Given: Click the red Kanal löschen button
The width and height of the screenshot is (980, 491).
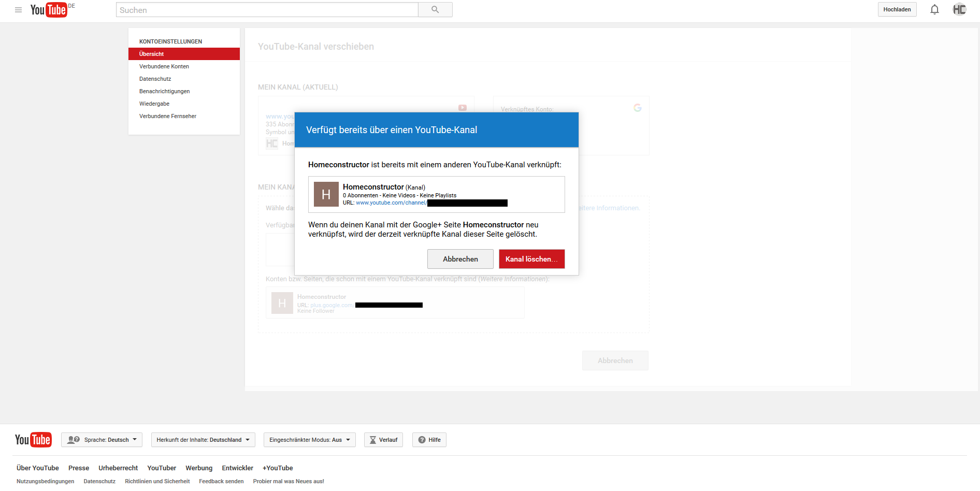Looking at the screenshot, I should (532, 259).
